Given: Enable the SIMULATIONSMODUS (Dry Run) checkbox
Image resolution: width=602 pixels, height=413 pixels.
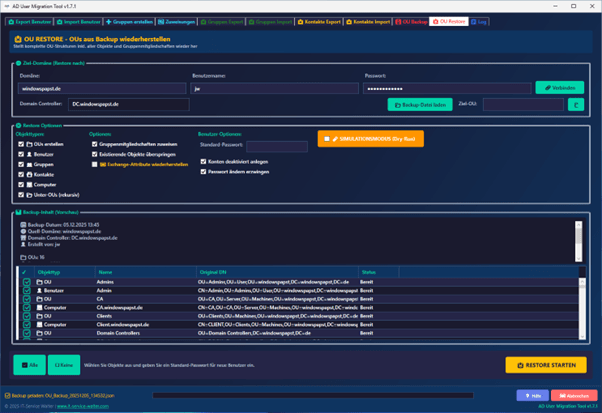Looking at the screenshot, I should pos(327,139).
